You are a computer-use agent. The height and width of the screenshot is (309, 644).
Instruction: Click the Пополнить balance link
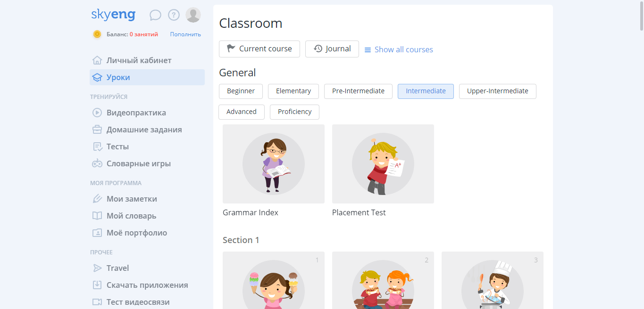coord(185,34)
